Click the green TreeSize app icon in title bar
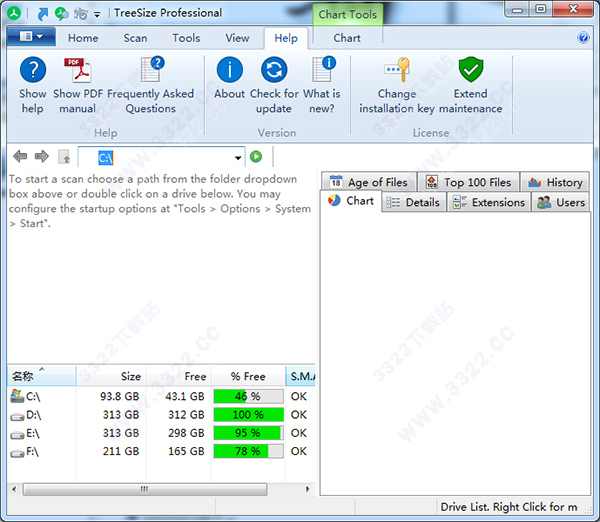The image size is (600, 522). [x=15, y=13]
